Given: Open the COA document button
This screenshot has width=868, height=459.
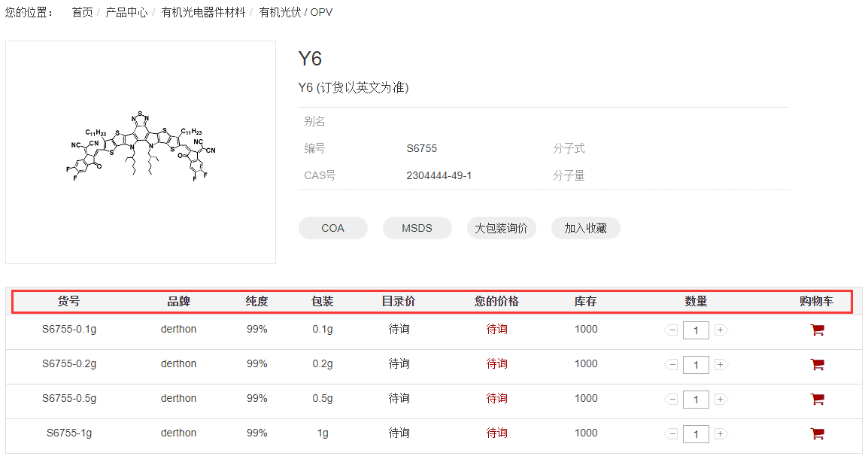Looking at the screenshot, I should coord(332,228).
